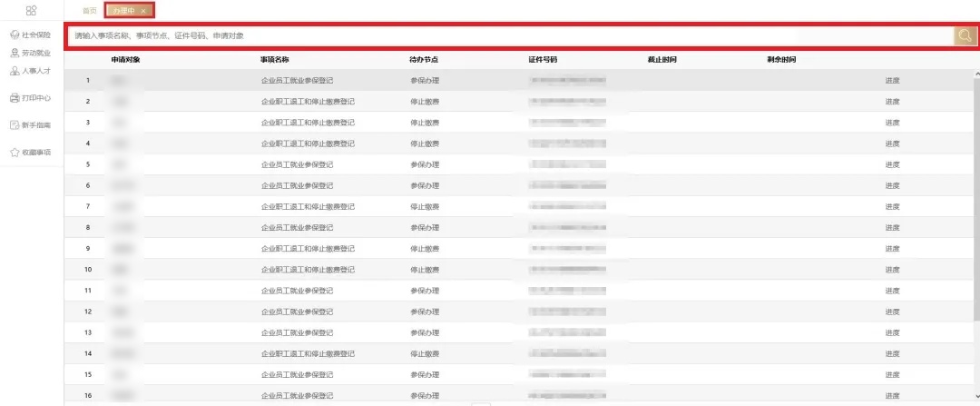Click the four-squares app grid icon
Image resolution: width=980 pixels, height=406 pixels.
pos(32,10)
